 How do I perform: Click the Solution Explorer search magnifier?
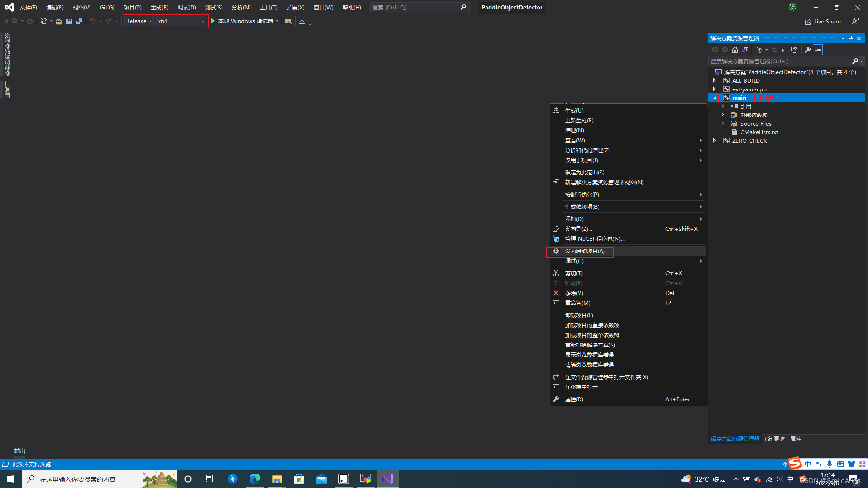click(855, 61)
